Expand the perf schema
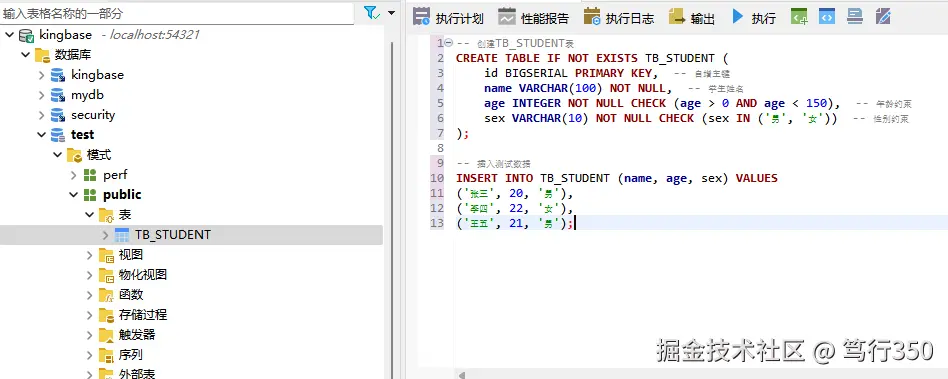Image resolution: width=948 pixels, height=379 pixels. point(74,175)
